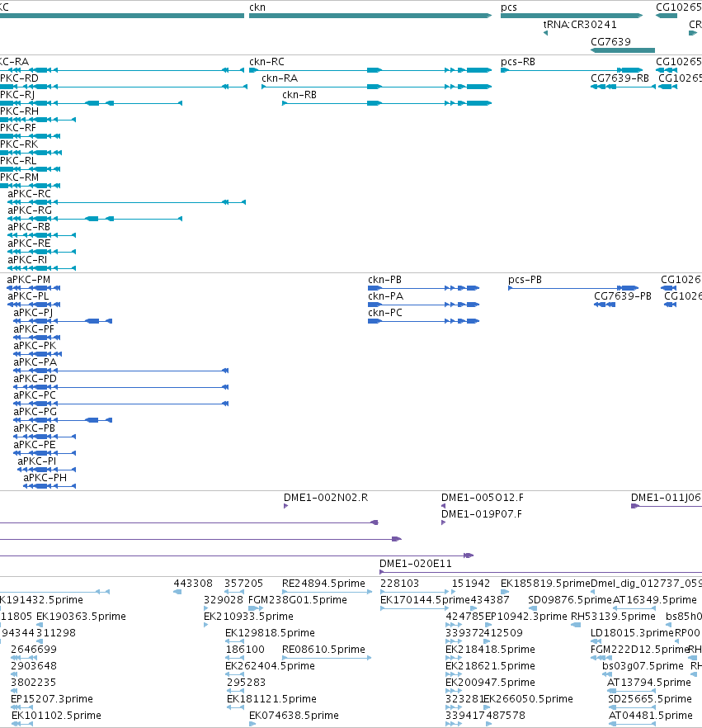Open the EK129818.5prime EST
Viewport: 702px width, 728px height.
point(234,641)
